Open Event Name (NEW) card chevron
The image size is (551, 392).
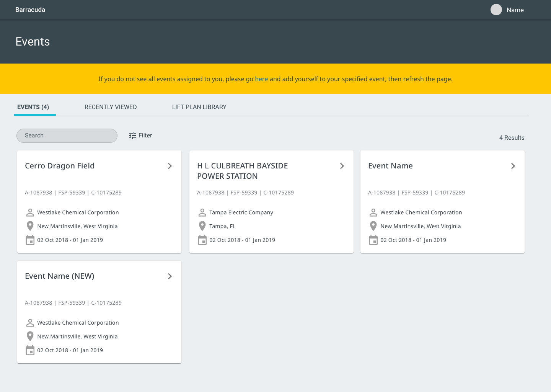pos(170,276)
